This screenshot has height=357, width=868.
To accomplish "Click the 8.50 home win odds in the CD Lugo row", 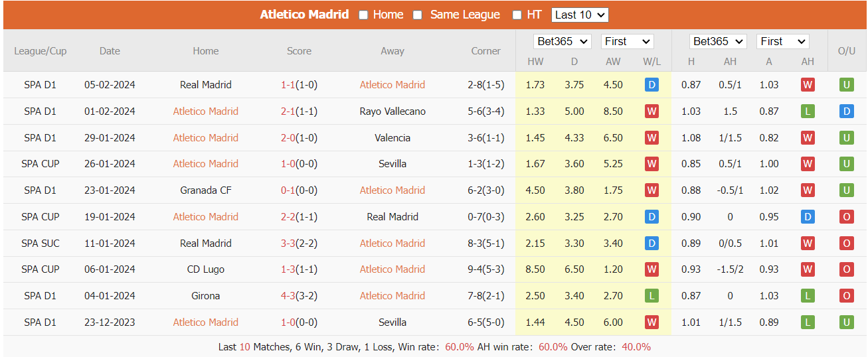I will 535,269.
